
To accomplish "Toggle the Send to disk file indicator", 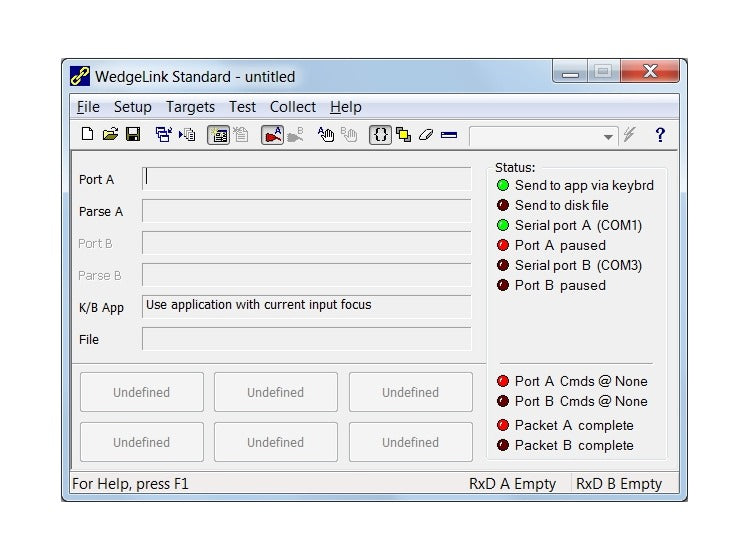I will click(x=503, y=205).
